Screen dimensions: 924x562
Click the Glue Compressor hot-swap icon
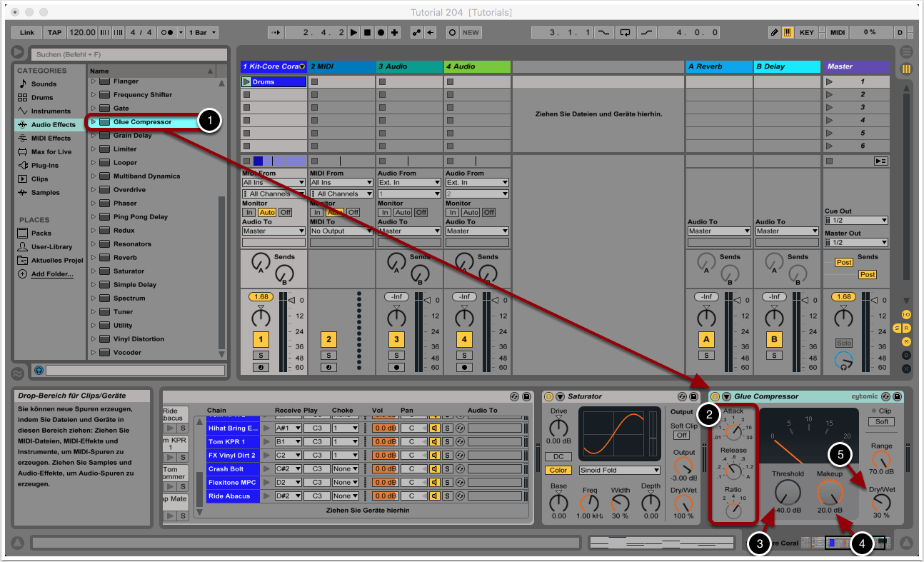(x=885, y=396)
